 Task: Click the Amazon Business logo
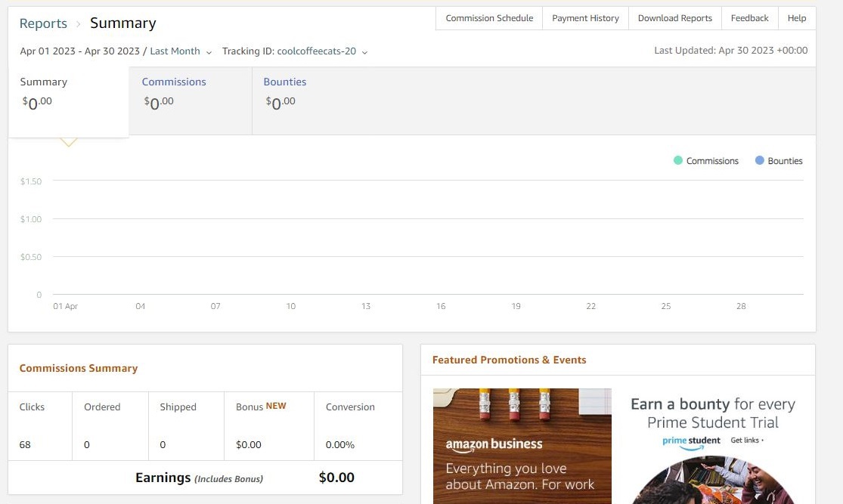[494, 445]
